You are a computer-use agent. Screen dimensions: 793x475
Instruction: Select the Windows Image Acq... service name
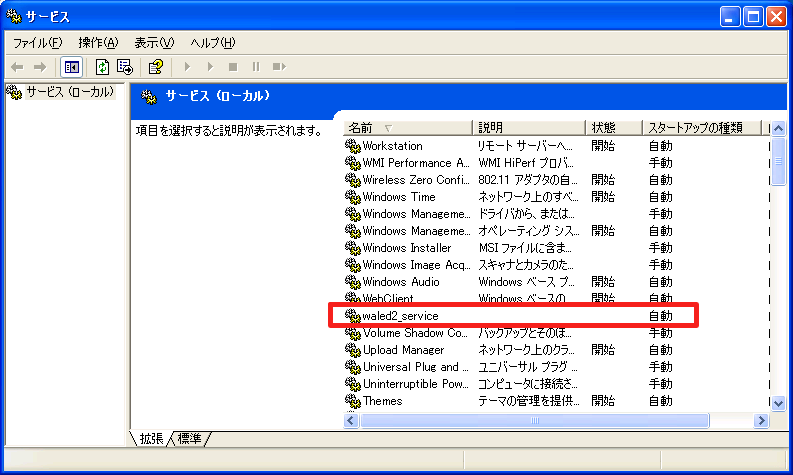pyautogui.click(x=416, y=265)
